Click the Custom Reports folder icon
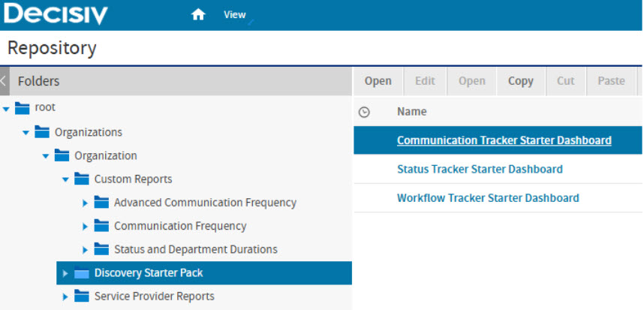 pyautogui.click(x=81, y=179)
